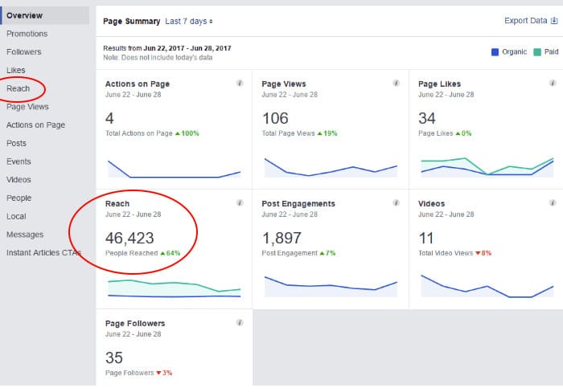This screenshot has height=392, width=563.
Task: Click the Page Likes trend chart
Action: [x=487, y=166]
